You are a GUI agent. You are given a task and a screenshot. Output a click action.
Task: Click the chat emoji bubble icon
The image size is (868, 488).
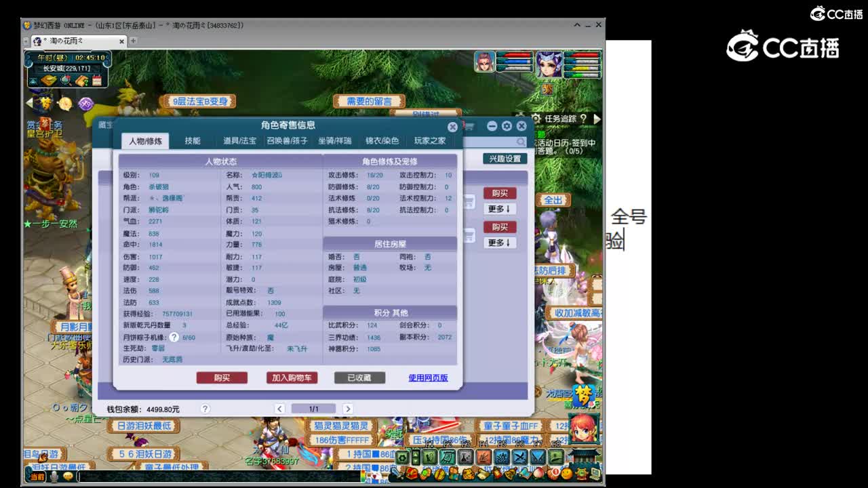point(68,476)
